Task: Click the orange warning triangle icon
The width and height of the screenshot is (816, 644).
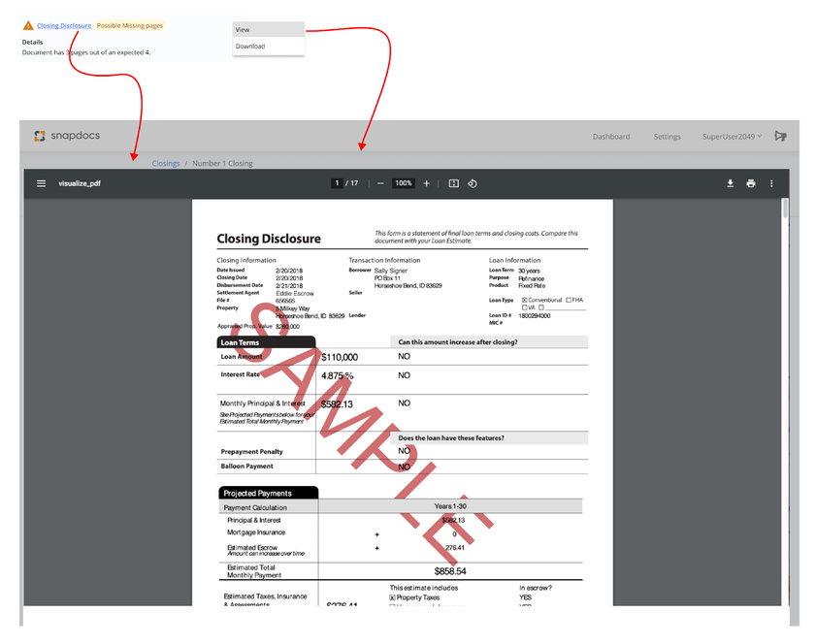Action: tap(28, 25)
